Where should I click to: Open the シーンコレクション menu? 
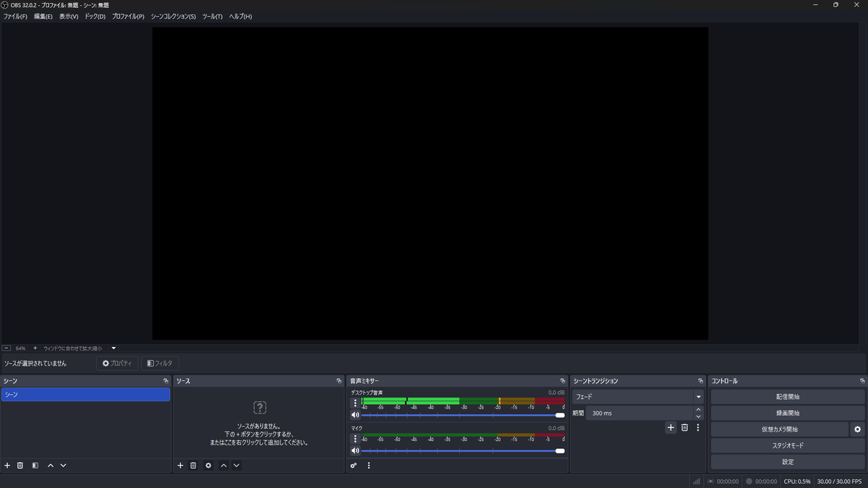click(173, 17)
